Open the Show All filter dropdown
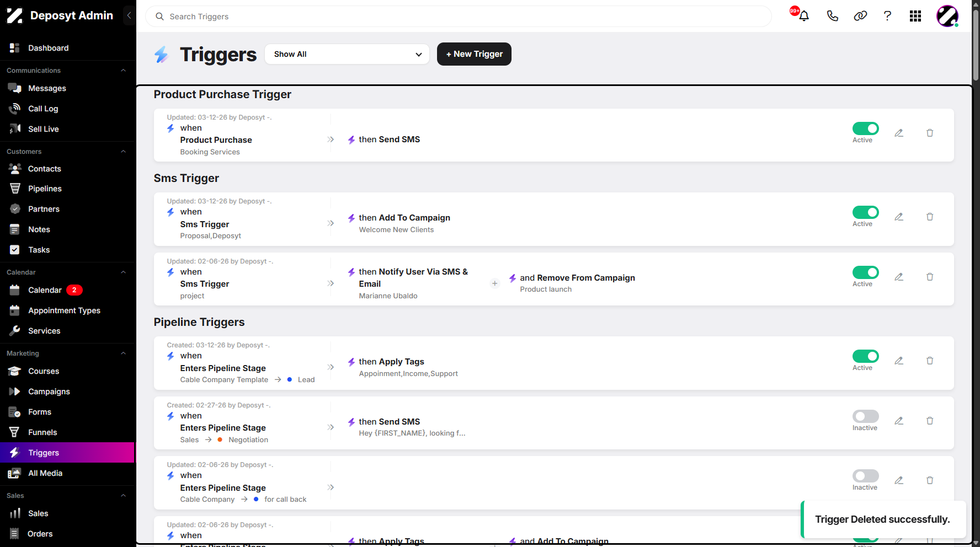 pyautogui.click(x=347, y=54)
